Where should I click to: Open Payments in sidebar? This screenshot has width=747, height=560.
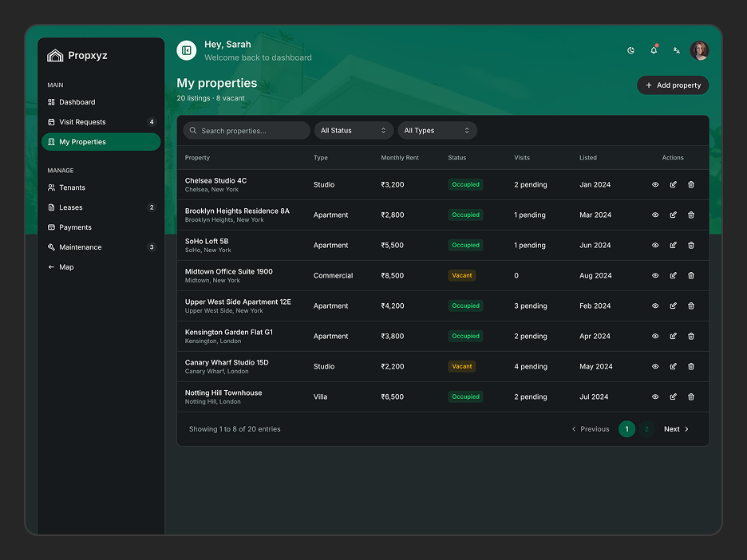[101, 227]
